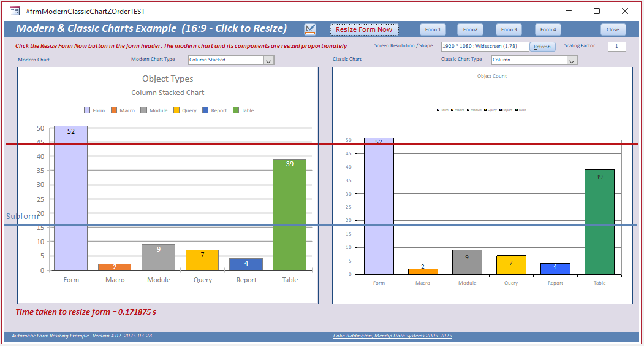Screen dimensions: 644x346
Task: Expand the Classic Chart Type dropdown arrow
Action: pos(572,61)
